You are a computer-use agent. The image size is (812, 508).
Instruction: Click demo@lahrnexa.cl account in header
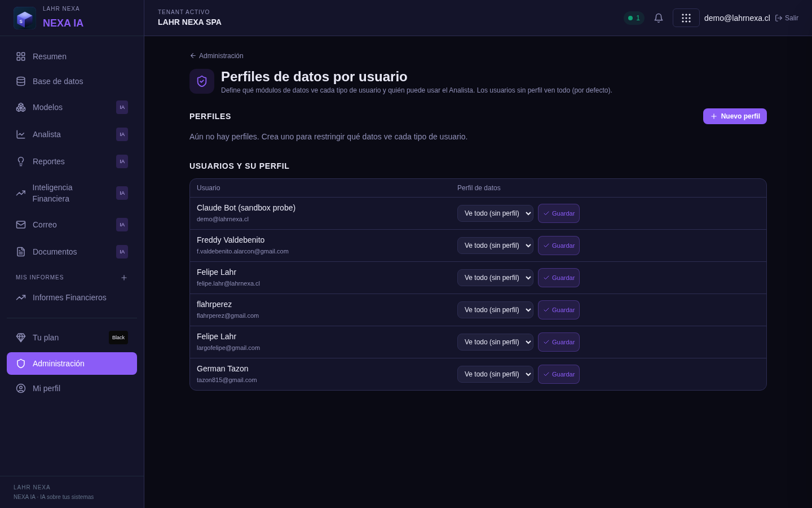coord(737,18)
